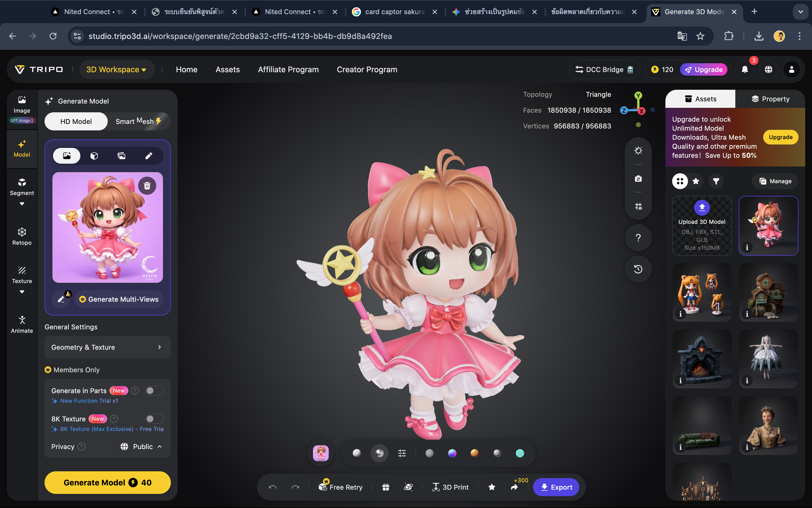Redo the last action
812x508 pixels.
coord(295,487)
